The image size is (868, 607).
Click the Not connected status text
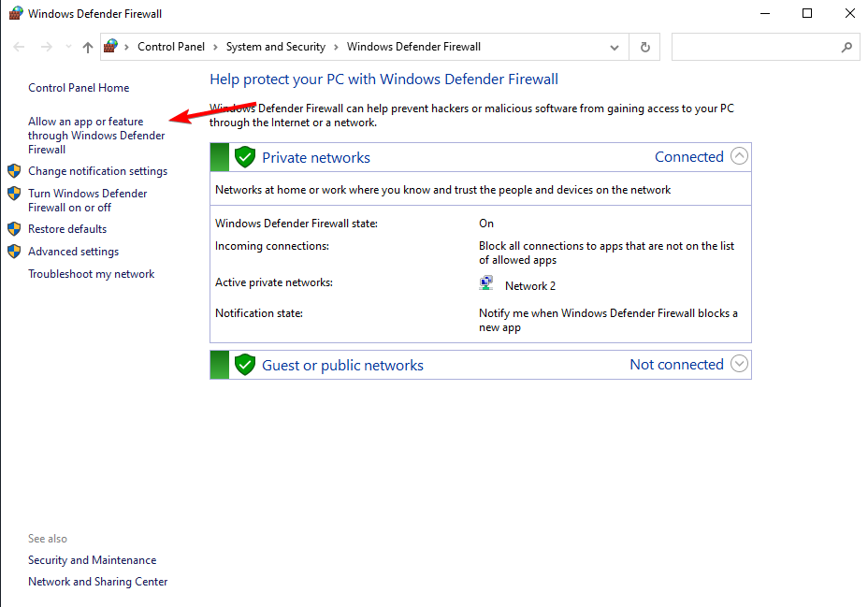click(x=676, y=365)
